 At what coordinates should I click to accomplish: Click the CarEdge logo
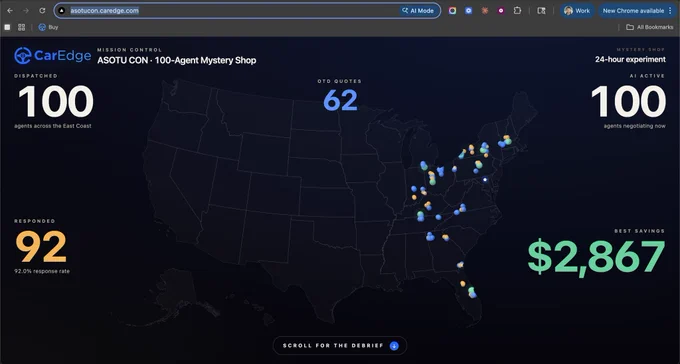click(52, 56)
